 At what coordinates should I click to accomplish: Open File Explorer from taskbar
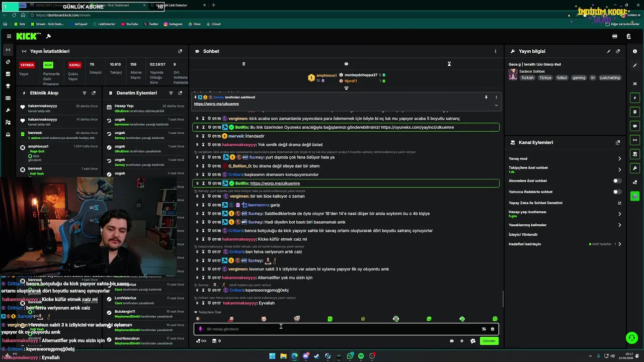[x=283, y=356]
